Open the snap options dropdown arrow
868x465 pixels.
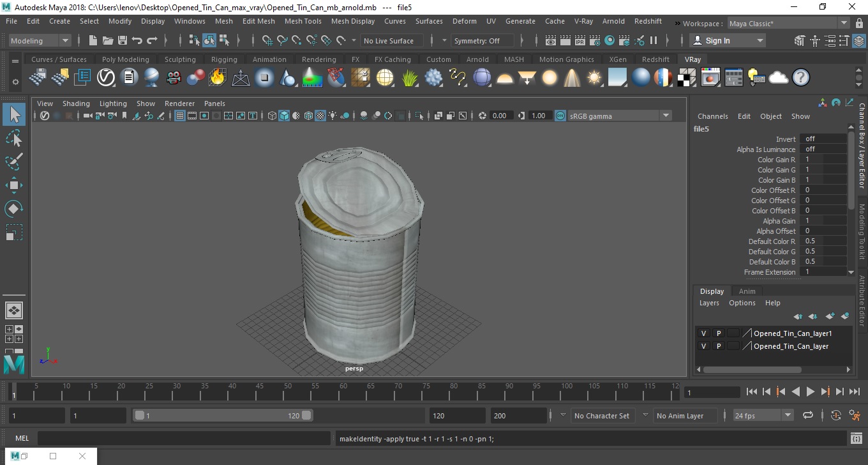pos(354,40)
